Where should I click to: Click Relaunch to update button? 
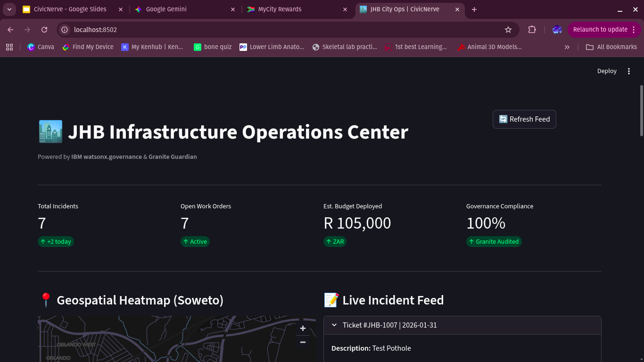click(600, 30)
